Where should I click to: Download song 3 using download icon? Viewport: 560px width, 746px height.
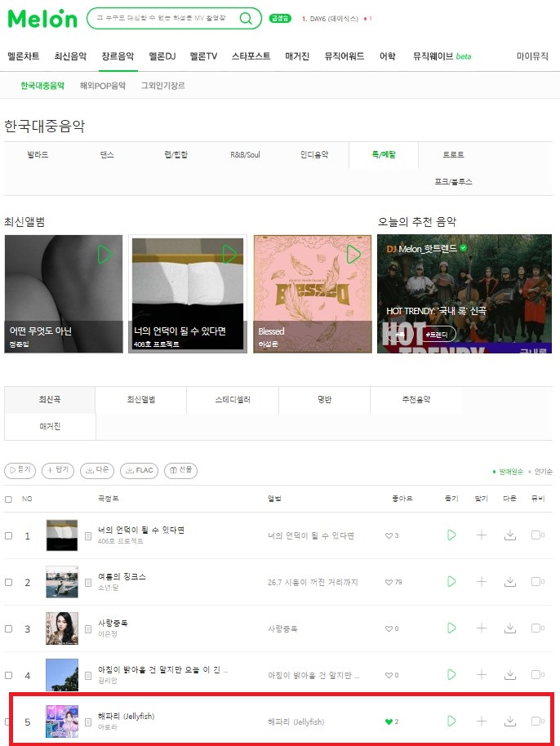tap(510, 628)
